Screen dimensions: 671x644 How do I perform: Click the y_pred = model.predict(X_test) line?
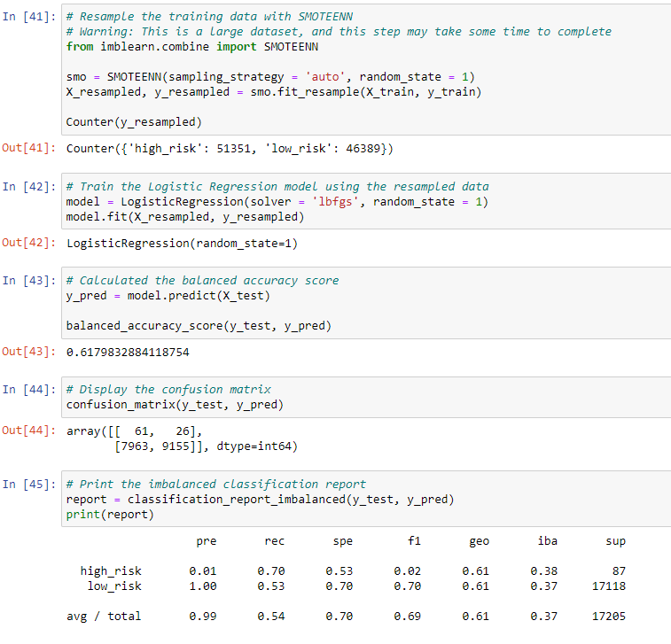click(168, 296)
